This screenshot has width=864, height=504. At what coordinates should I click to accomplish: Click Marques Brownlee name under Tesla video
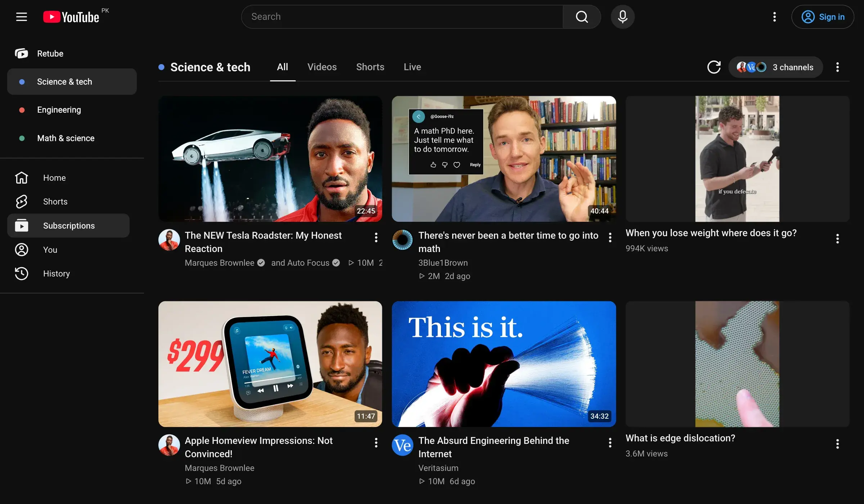point(220,263)
